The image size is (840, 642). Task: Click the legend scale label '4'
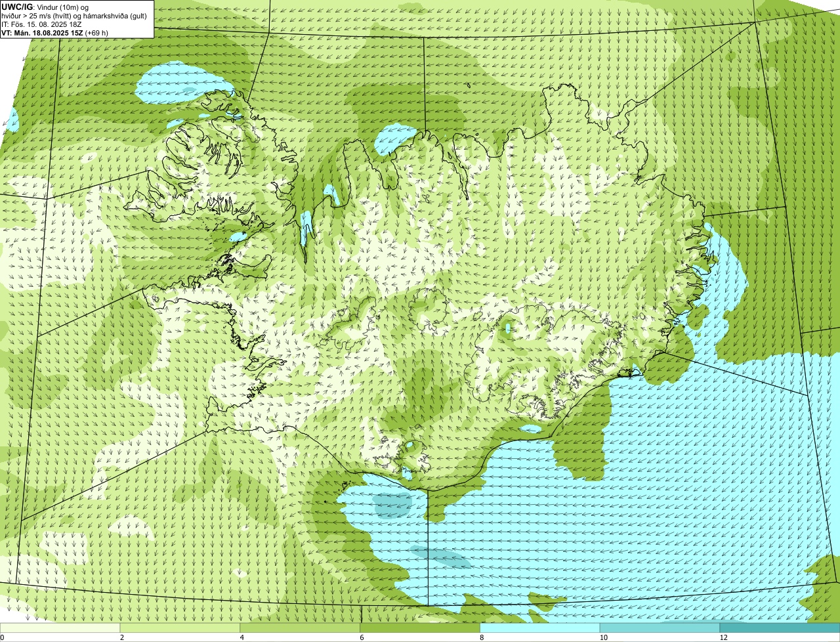pyautogui.click(x=242, y=637)
